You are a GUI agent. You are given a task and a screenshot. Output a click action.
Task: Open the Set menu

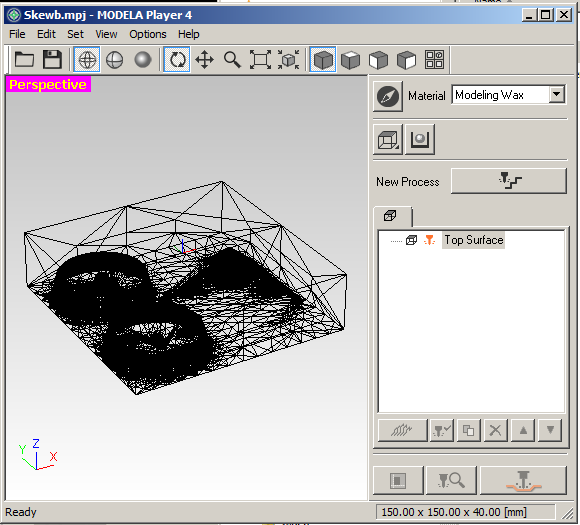pyautogui.click(x=75, y=34)
